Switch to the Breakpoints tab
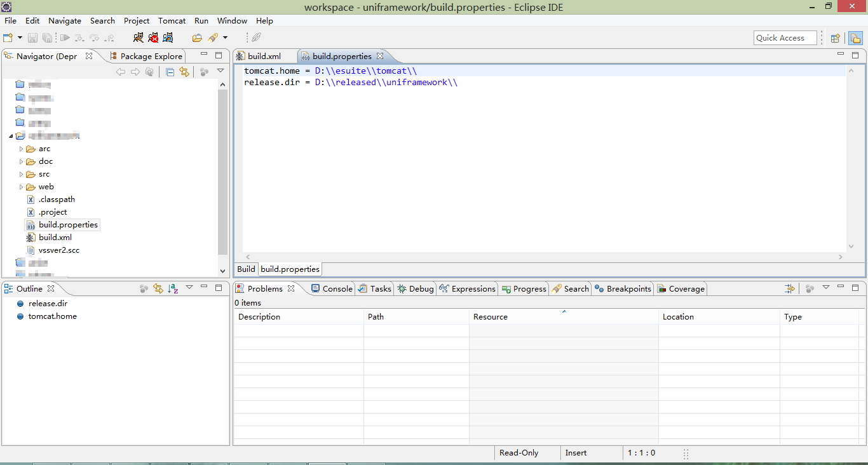This screenshot has width=868, height=465. [x=623, y=288]
